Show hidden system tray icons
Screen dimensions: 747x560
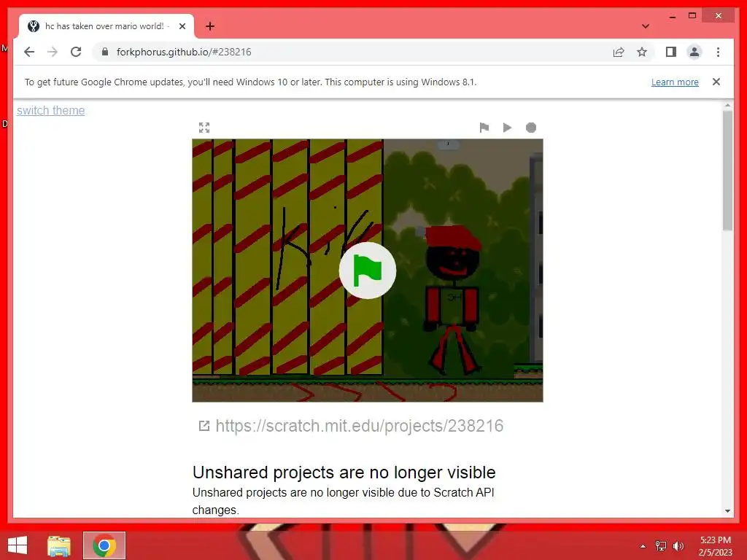pos(643,546)
